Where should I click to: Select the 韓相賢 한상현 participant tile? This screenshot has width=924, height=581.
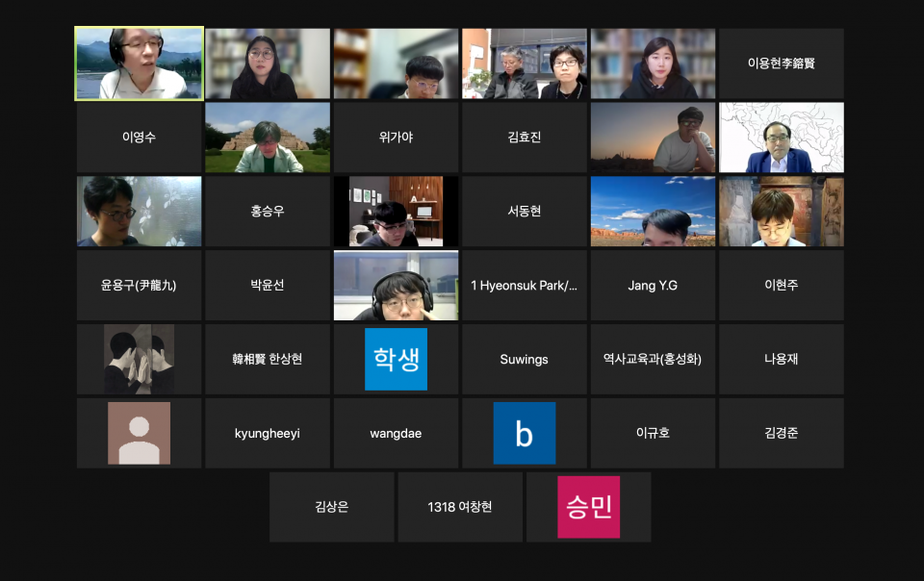268,359
